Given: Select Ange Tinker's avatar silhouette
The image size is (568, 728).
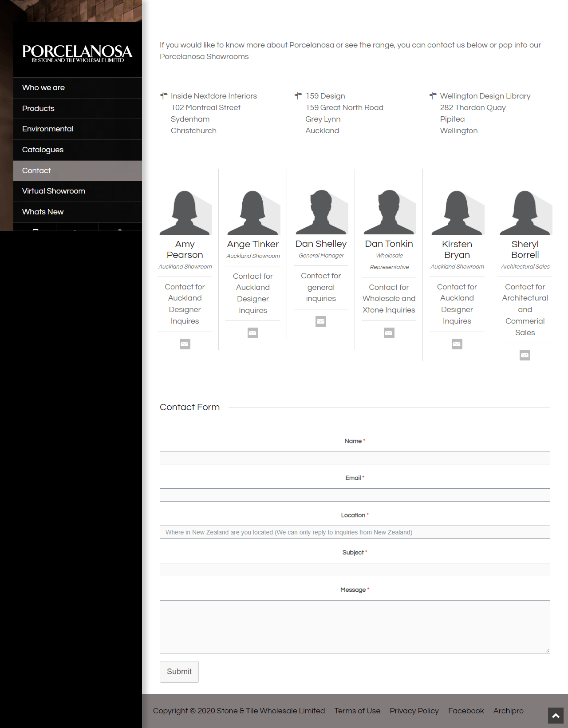Looking at the screenshot, I should [x=253, y=213].
